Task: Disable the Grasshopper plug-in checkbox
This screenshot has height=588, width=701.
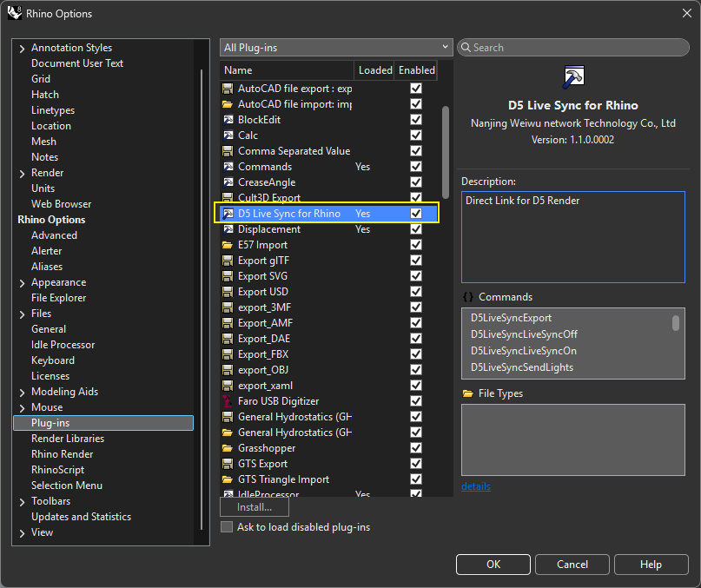Action: coord(416,448)
